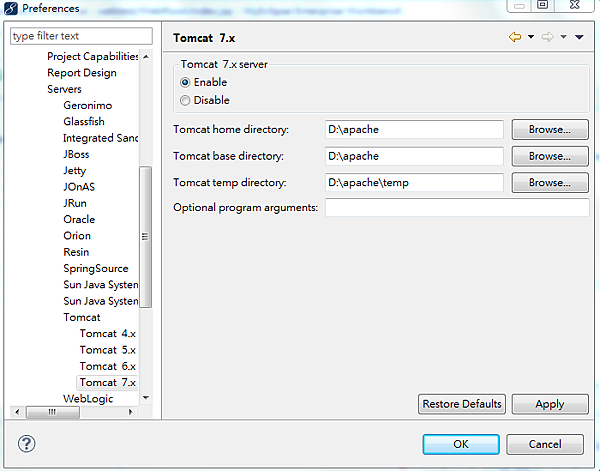The width and height of the screenshot is (600, 471).
Task: Select the Tomcat parent tree node
Action: click(82, 318)
